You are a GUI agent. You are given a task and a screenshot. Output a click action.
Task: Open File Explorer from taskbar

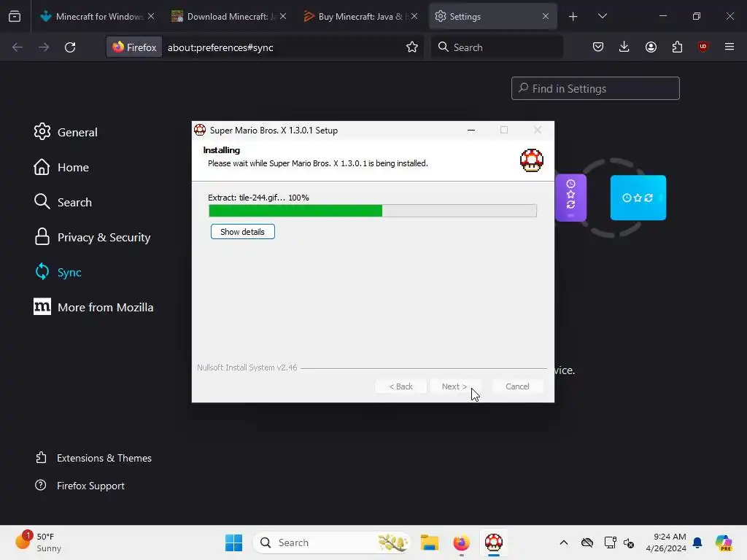[429, 542]
